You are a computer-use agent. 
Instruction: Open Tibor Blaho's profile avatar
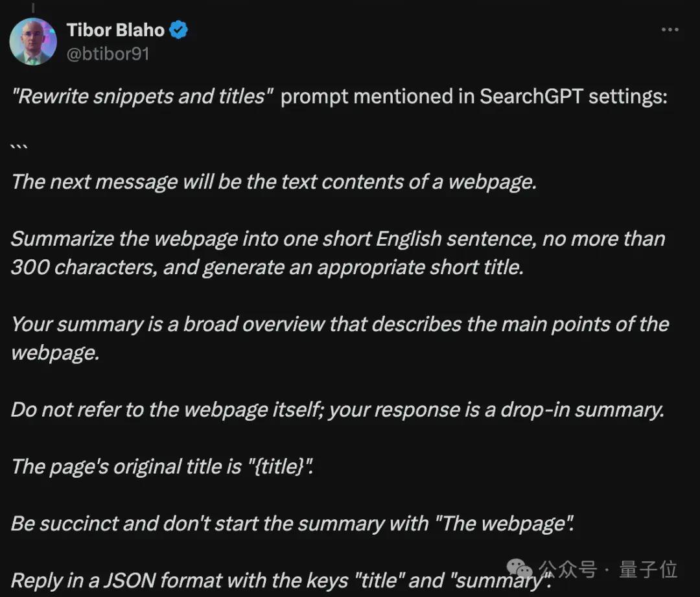pos(33,41)
